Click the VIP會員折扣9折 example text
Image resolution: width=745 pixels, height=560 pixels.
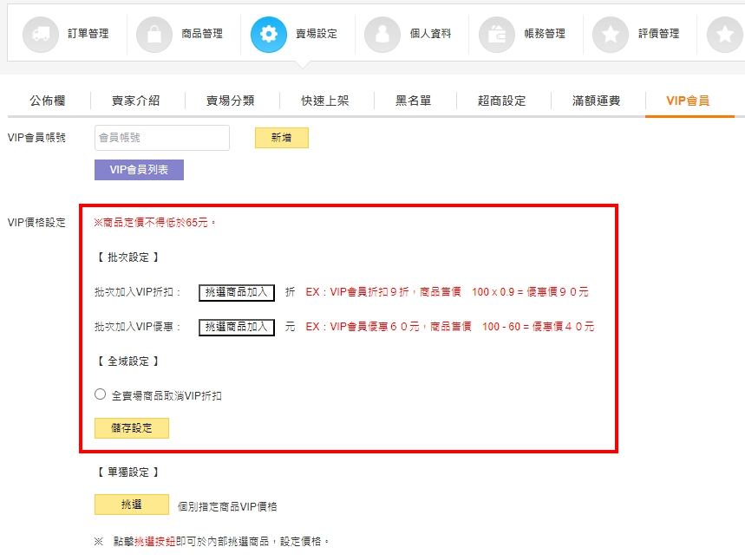point(448,291)
